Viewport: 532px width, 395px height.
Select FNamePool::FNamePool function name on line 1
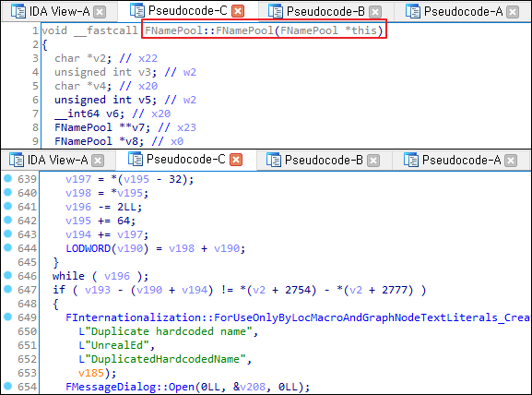tap(209, 30)
